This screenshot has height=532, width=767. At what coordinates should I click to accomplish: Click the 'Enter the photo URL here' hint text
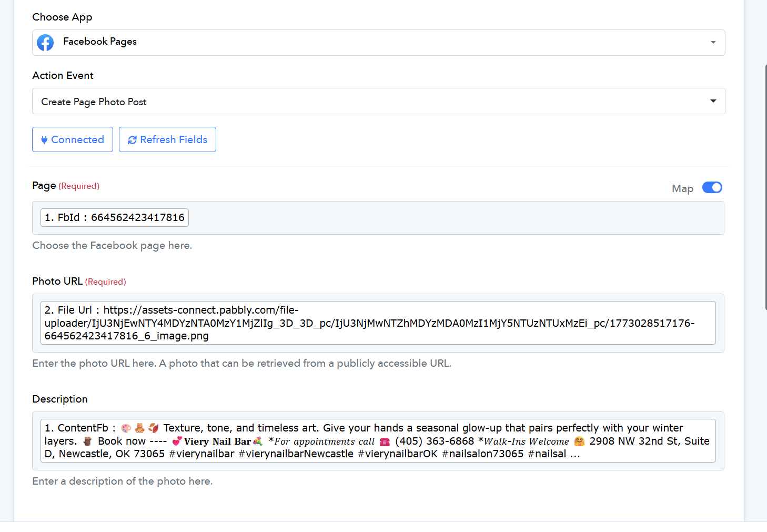click(x=242, y=364)
